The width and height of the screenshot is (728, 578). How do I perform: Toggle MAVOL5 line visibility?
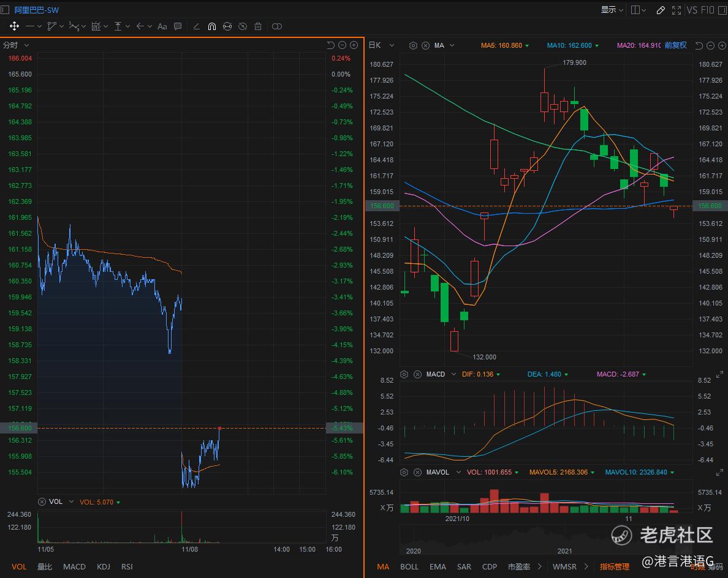(562, 472)
